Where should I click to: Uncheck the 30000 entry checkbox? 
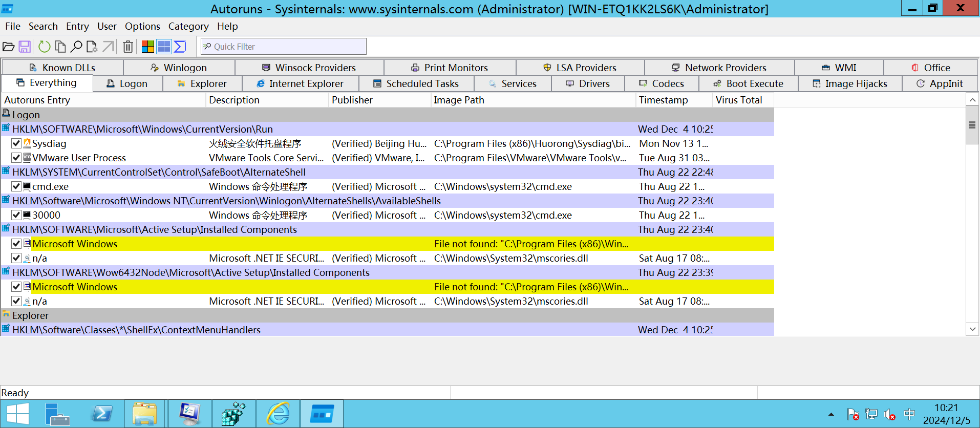(16, 215)
